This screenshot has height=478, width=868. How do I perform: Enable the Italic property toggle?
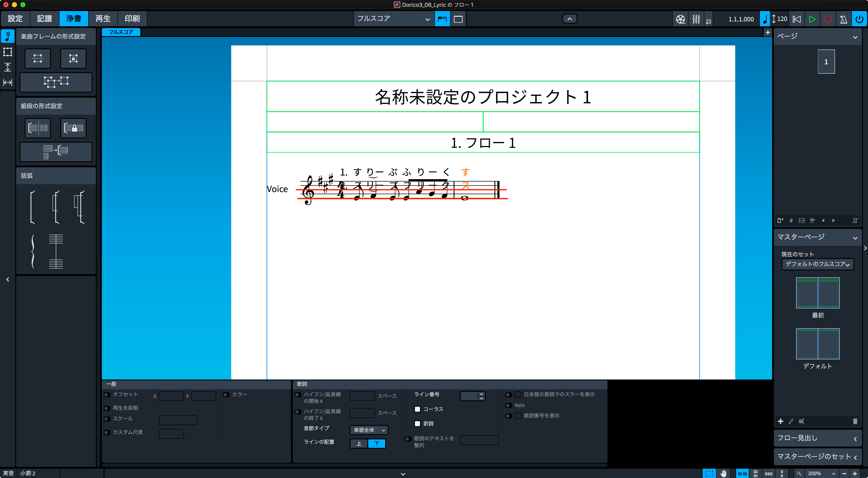(508, 406)
